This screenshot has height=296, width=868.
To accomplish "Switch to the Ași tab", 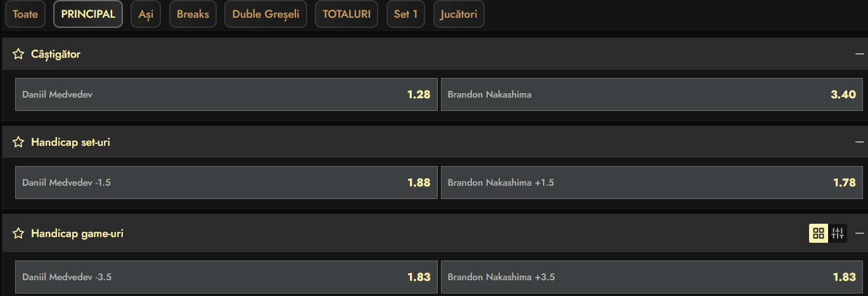I will (x=146, y=14).
